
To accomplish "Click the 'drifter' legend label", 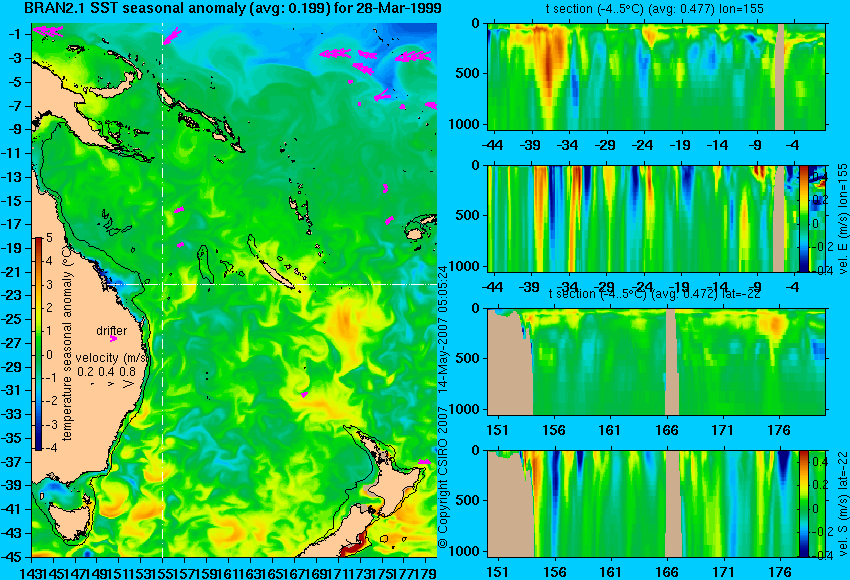I will click(x=112, y=331).
